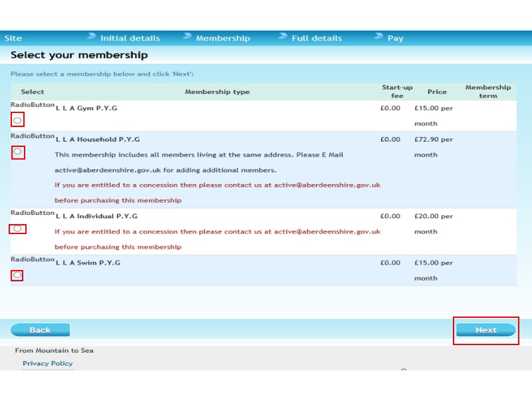This screenshot has height=399, width=532.
Task: Choose the L L A Household P.Y.G radio option
Action: pyautogui.click(x=17, y=152)
